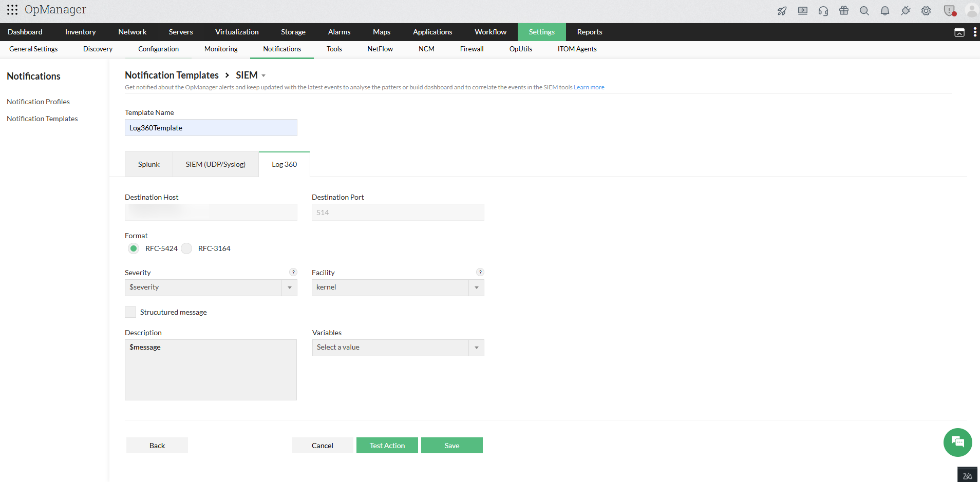Click the Description text area
This screenshot has width=980, height=482.
(x=211, y=370)
